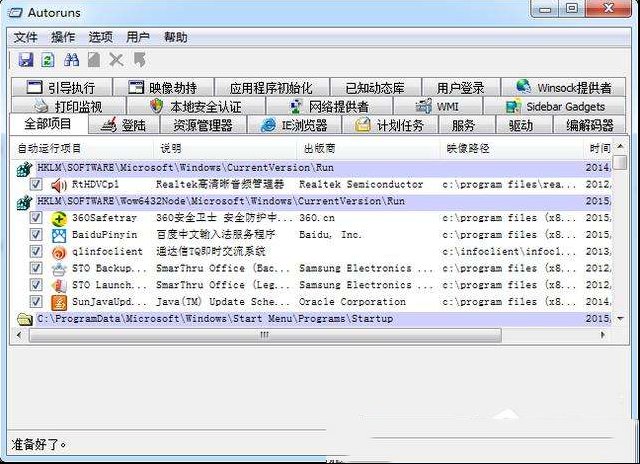Switch to the 打印监视 tab
This screenshot has height=464, width=640.
[68, 107]
